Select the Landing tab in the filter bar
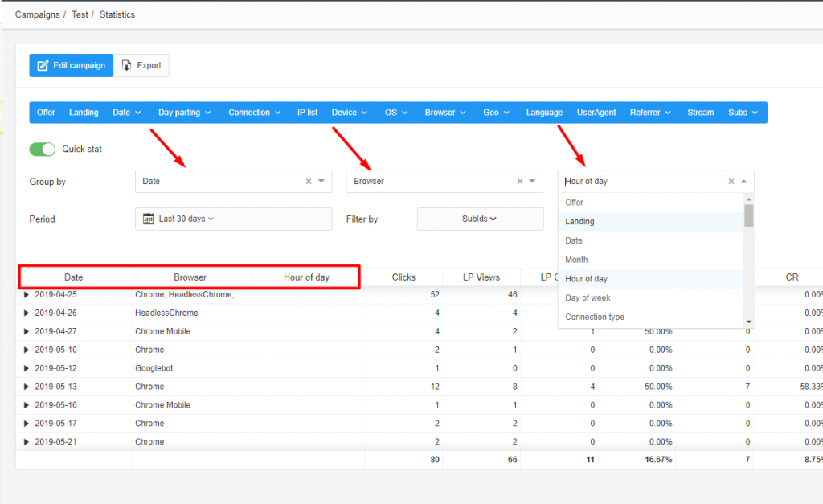Viewport: 823px width, 504px height. [84, 113]
